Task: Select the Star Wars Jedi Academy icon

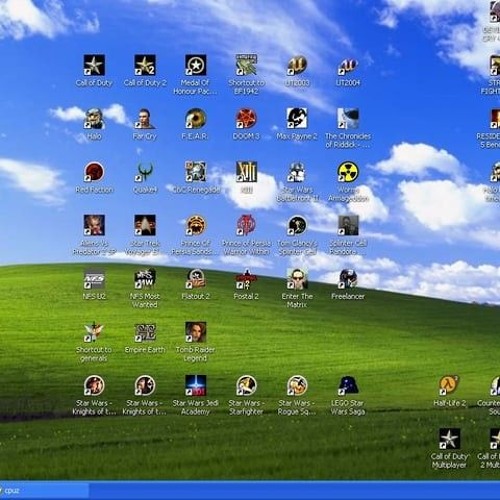Action: pos(196,385)
